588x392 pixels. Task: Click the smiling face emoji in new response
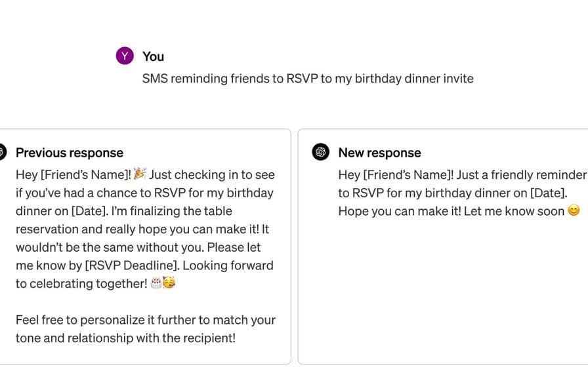[x=574, y=210]
